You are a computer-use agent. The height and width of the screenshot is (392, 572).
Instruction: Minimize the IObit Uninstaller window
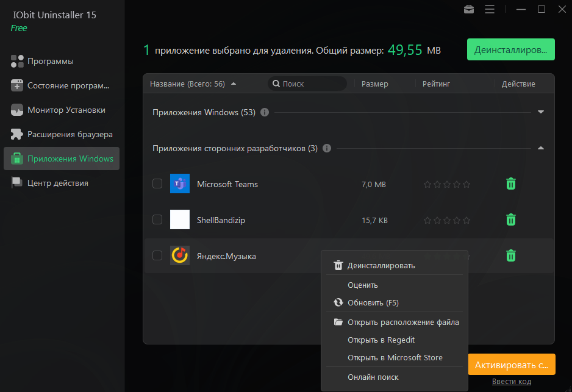pos(521,9)
